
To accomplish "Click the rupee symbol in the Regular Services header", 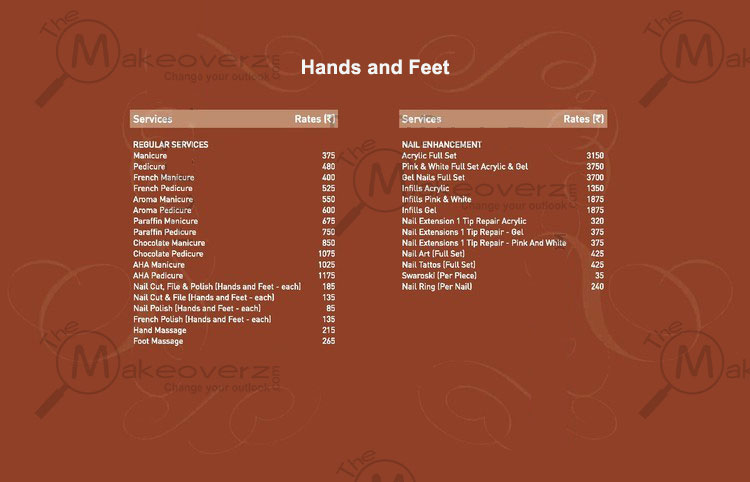I will coord(329,119).
